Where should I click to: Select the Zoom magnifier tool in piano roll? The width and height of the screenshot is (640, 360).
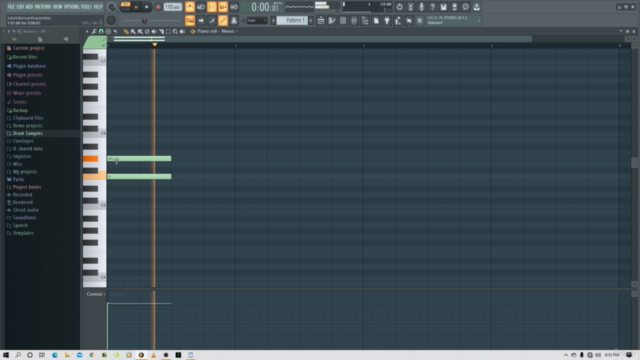tap(175, 31)
